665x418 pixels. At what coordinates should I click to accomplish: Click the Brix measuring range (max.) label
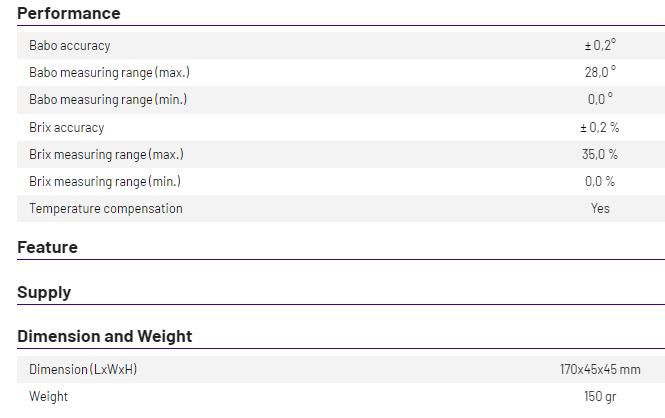pyautogui.click(x=106, y=155)
